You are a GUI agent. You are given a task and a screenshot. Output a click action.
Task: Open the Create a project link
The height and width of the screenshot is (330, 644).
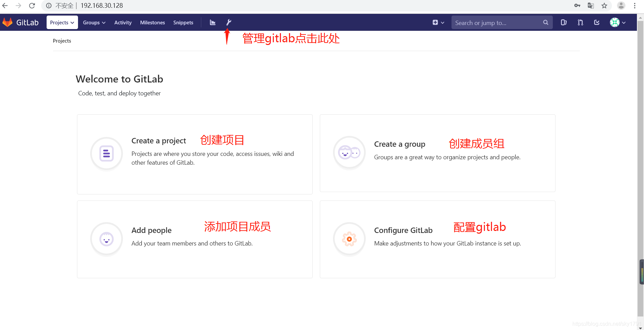(159, 141)
